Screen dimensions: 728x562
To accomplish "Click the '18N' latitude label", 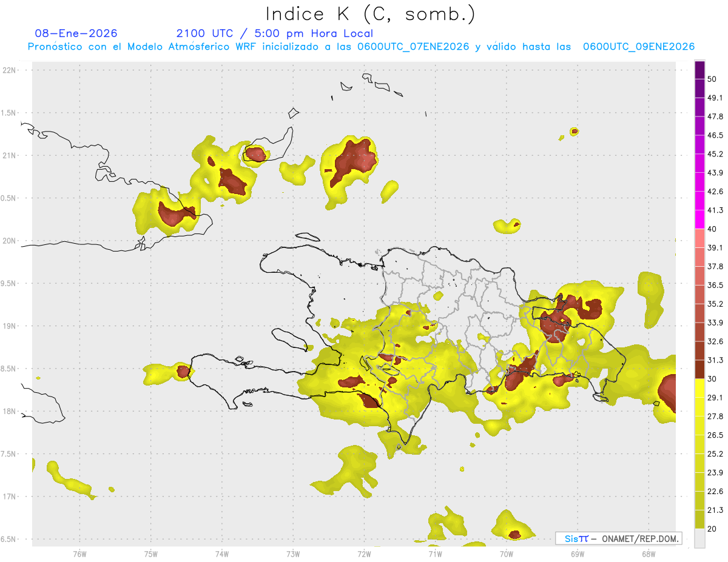I will click(10, 412).
